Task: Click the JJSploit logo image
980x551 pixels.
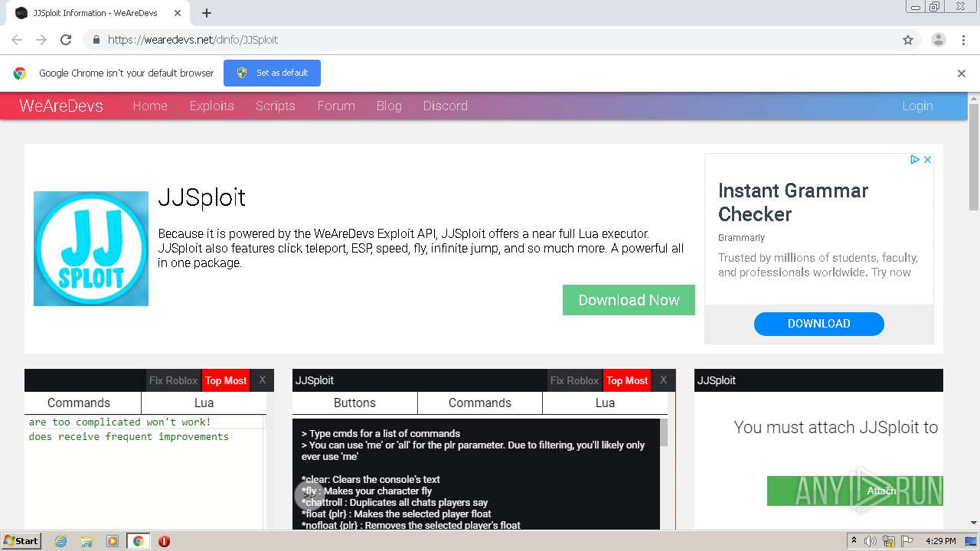Action: pos(91,249)
